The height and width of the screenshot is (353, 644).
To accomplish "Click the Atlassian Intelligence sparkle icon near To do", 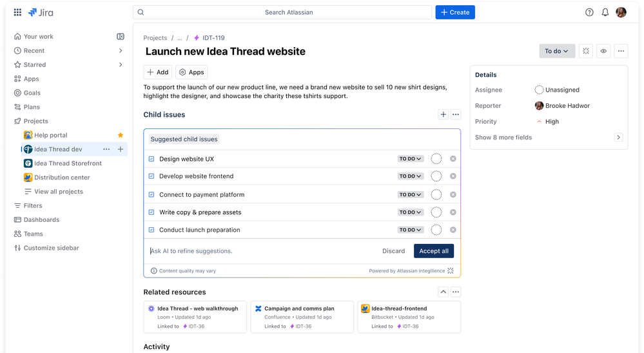I will click(586, 51).
